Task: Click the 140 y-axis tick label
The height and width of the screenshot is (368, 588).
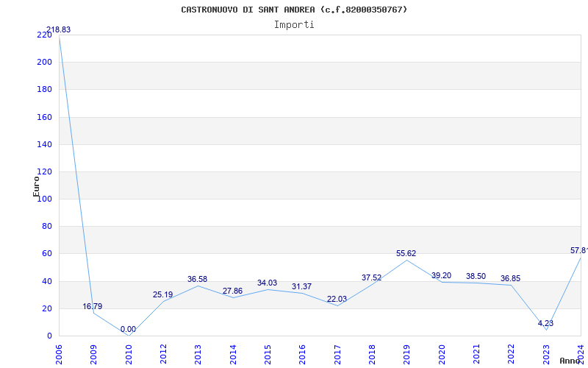Action: [44, 144]
